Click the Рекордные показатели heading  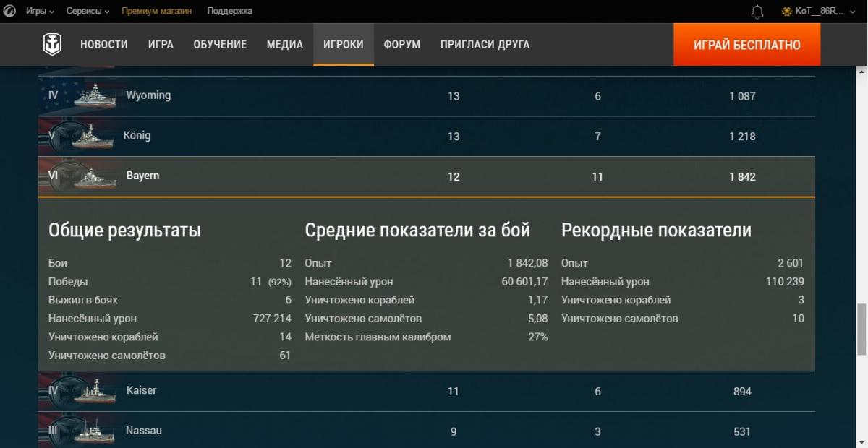(656, 231)
